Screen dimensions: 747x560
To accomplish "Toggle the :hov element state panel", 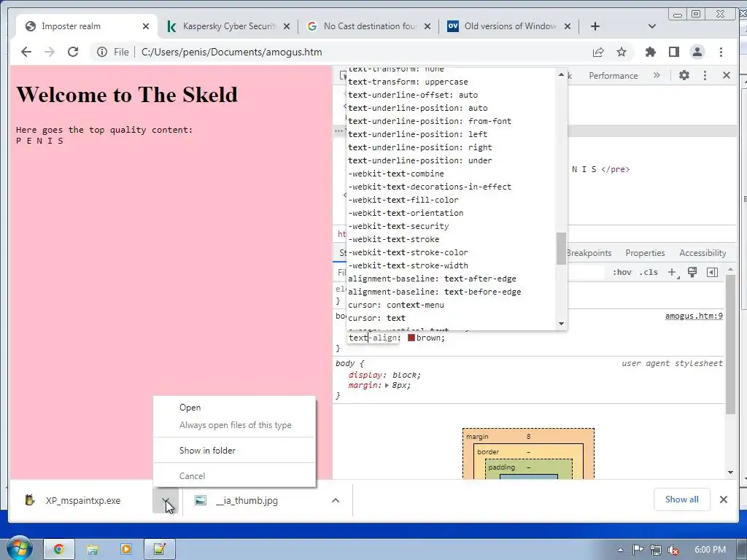I will [x=622, y=273].
